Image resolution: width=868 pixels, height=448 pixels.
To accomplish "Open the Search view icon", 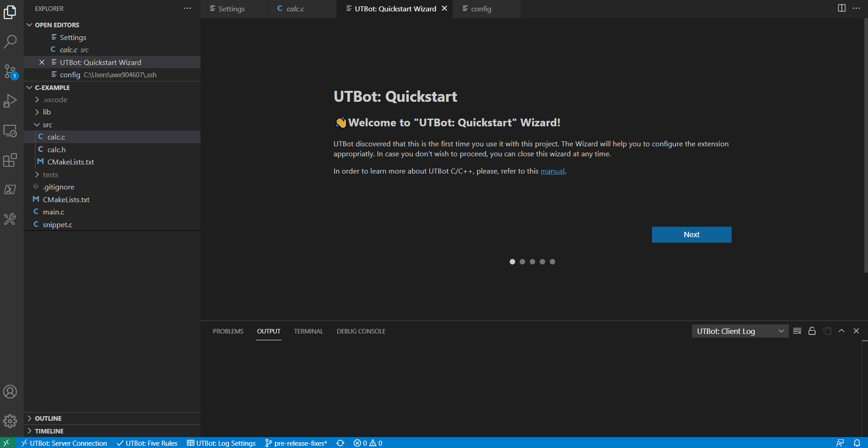I will coord(10,41).
